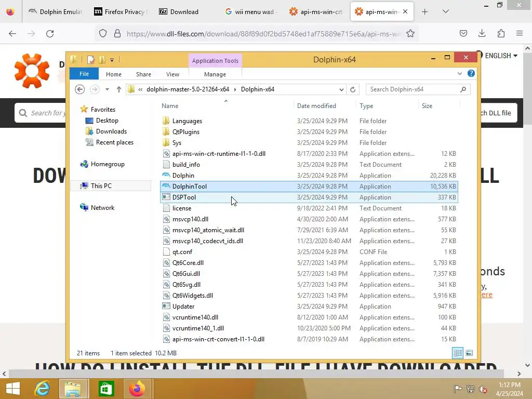
Task: Open recent locations dropdown arrow
Action: tap(107, 89)
